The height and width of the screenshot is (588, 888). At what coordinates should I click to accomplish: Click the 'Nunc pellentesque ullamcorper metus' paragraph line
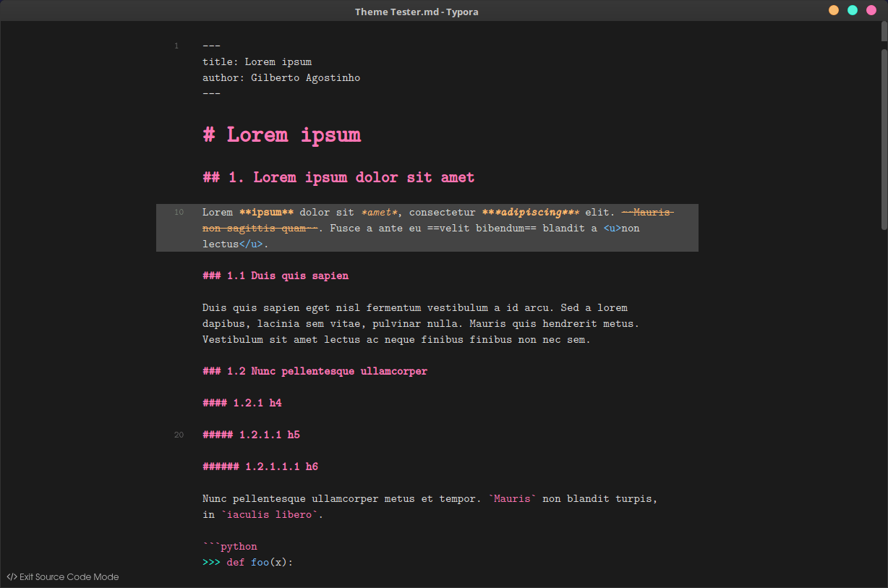[x=430, y=499]
